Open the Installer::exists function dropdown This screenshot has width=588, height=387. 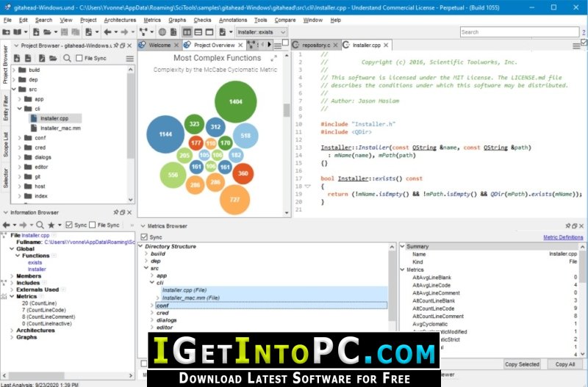click(x=262, y=32)
